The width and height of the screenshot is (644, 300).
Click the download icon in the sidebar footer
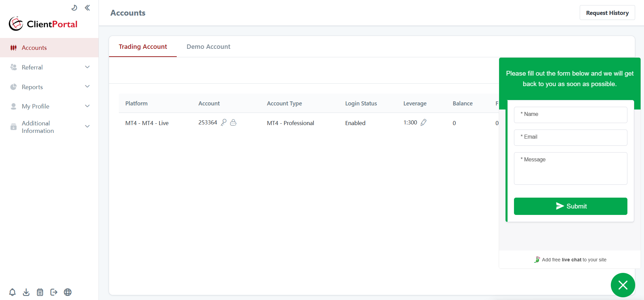pos(26,292)
